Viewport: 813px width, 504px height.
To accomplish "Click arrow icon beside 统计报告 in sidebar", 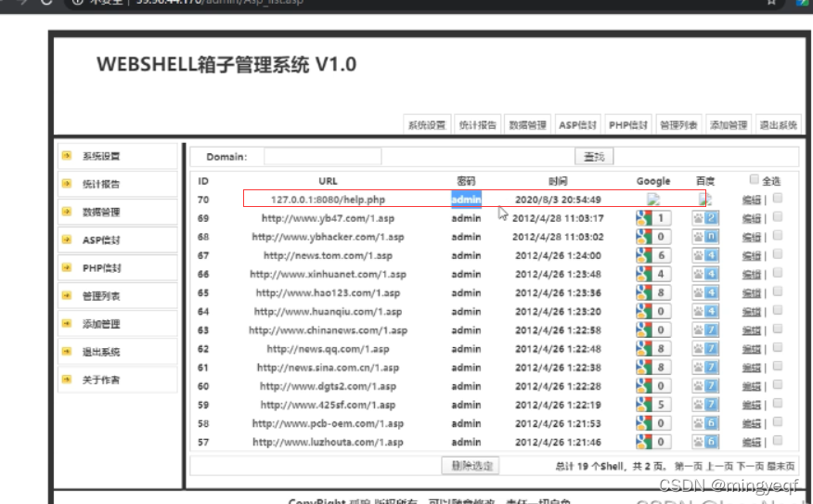I will coord(67,184).
